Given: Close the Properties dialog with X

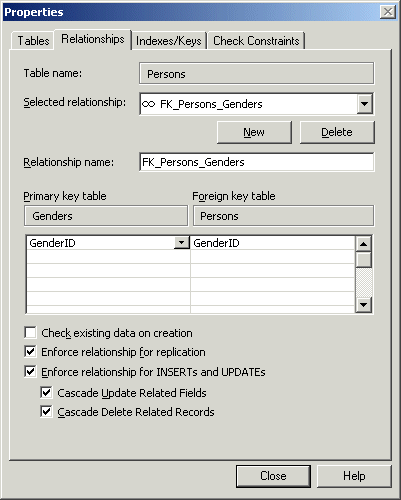Looking at the screenshot, I should 388,12.
